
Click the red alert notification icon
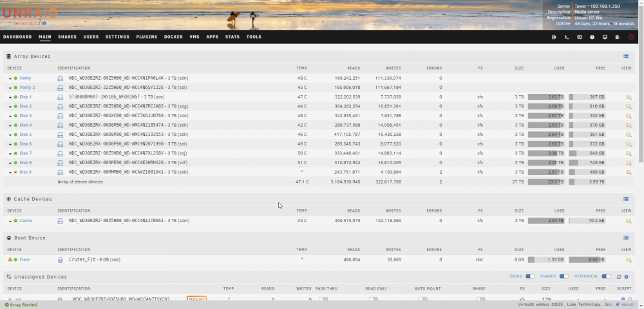(631, 37)
